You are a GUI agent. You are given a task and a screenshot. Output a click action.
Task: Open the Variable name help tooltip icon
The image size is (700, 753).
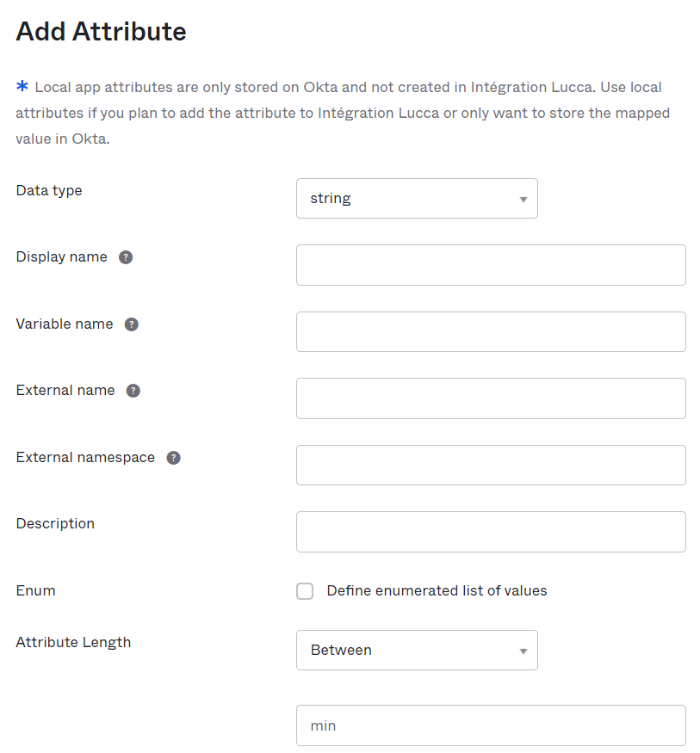pyautogui.click(x=132, y=324)
